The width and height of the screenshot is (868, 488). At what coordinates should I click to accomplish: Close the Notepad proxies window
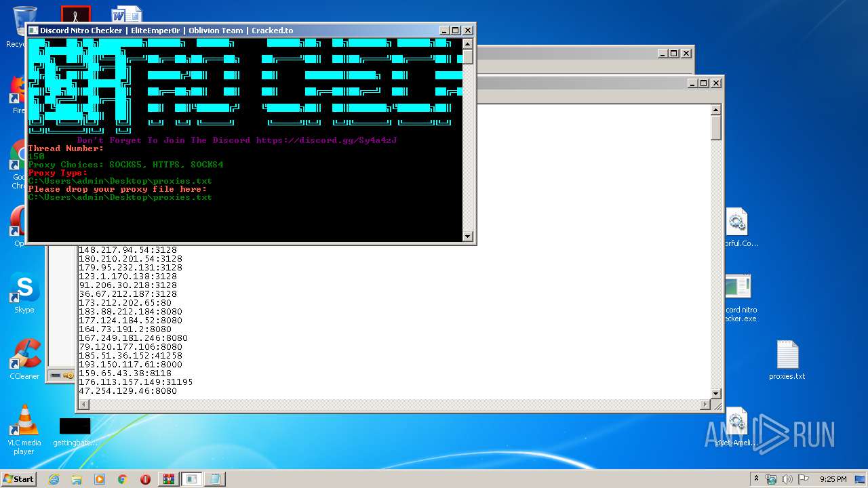click(715, 83)
